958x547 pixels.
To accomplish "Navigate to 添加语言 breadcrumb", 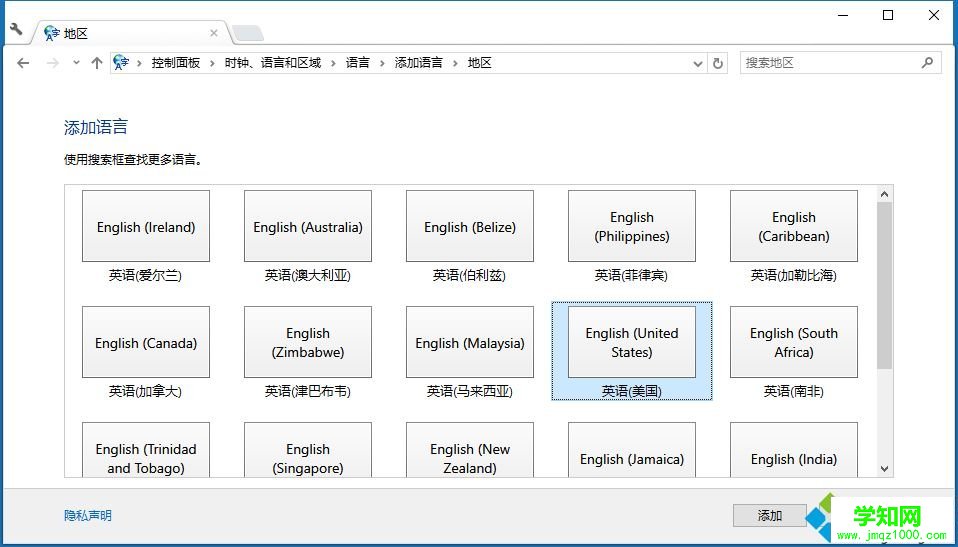I will [x=418, y=62].
